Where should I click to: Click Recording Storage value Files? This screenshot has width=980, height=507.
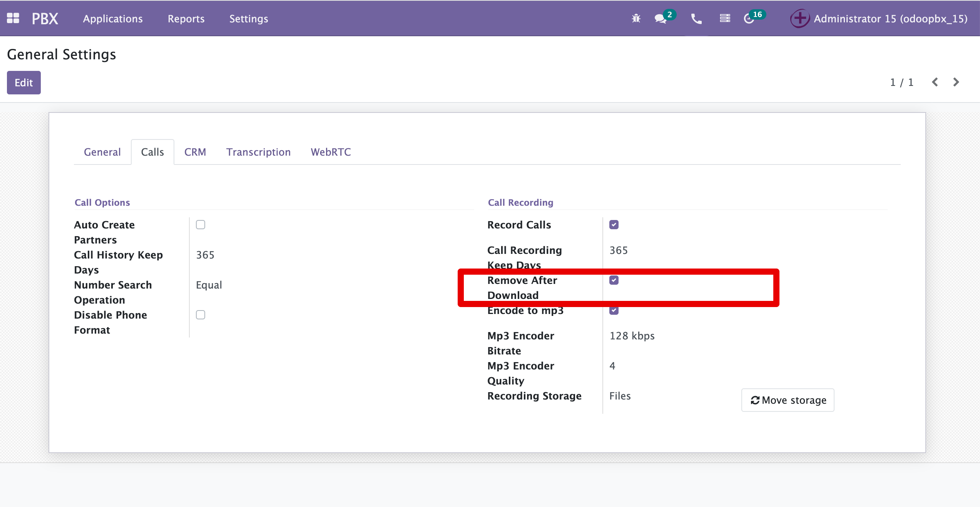click(620, 396)
